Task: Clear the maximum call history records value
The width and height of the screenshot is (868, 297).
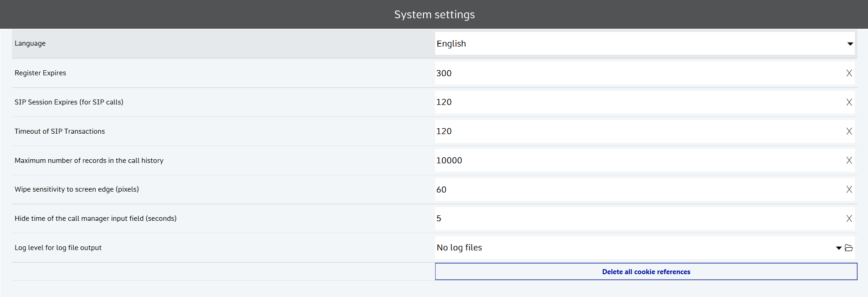Action: click(x=849, y=161)
